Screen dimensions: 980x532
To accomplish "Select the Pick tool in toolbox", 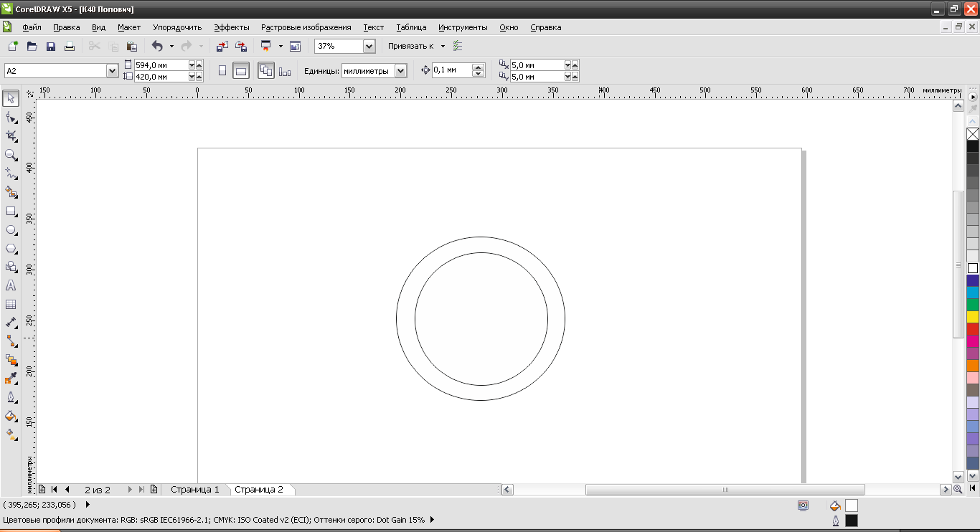I will (x=11, y=98).
